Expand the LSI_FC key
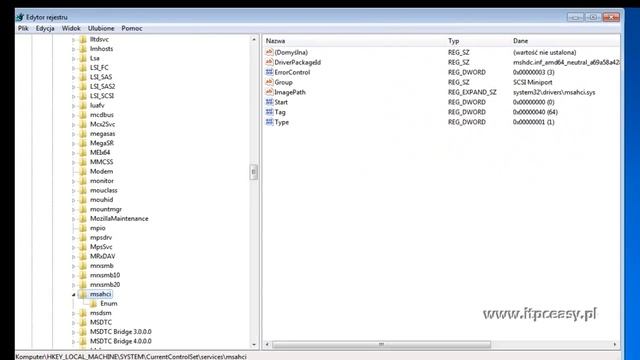This screenshot has width=640, height=360. click(73, 68)
